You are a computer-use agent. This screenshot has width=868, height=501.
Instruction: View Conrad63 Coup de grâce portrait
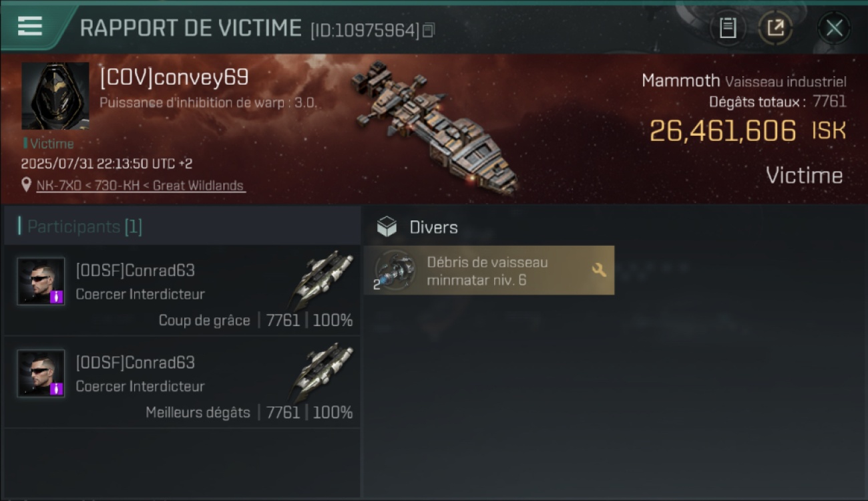[41, 281]
